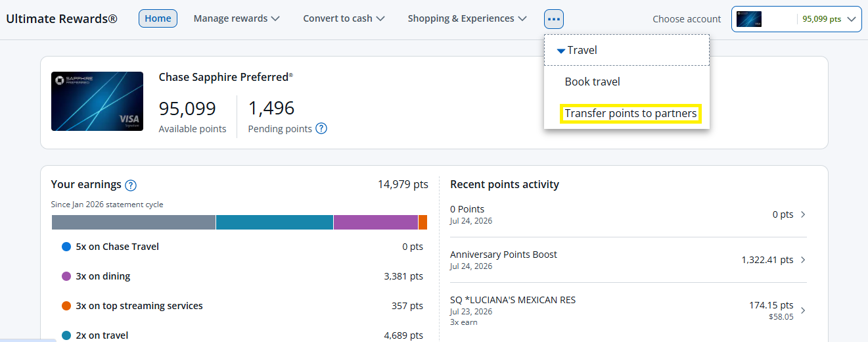Open the three-dot more menu button

coord(554,19)
